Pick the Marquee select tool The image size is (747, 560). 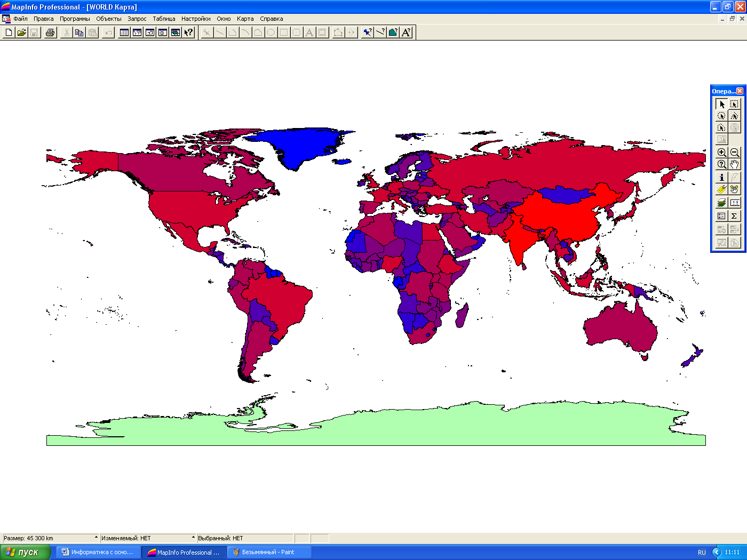pos(735,105)
